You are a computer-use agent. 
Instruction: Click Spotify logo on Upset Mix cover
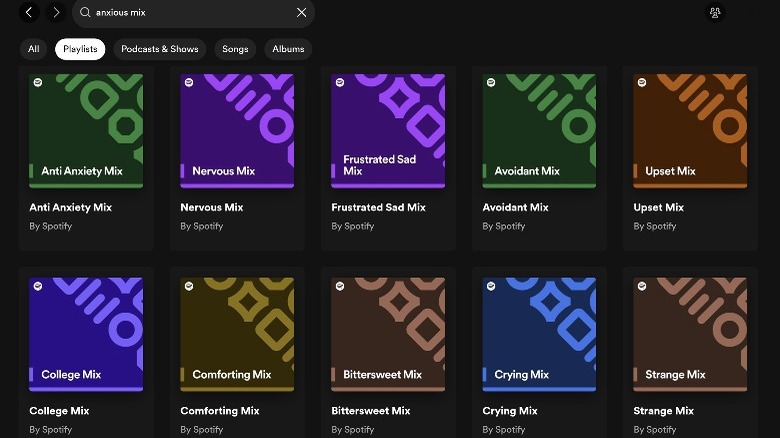pos(642,82)
